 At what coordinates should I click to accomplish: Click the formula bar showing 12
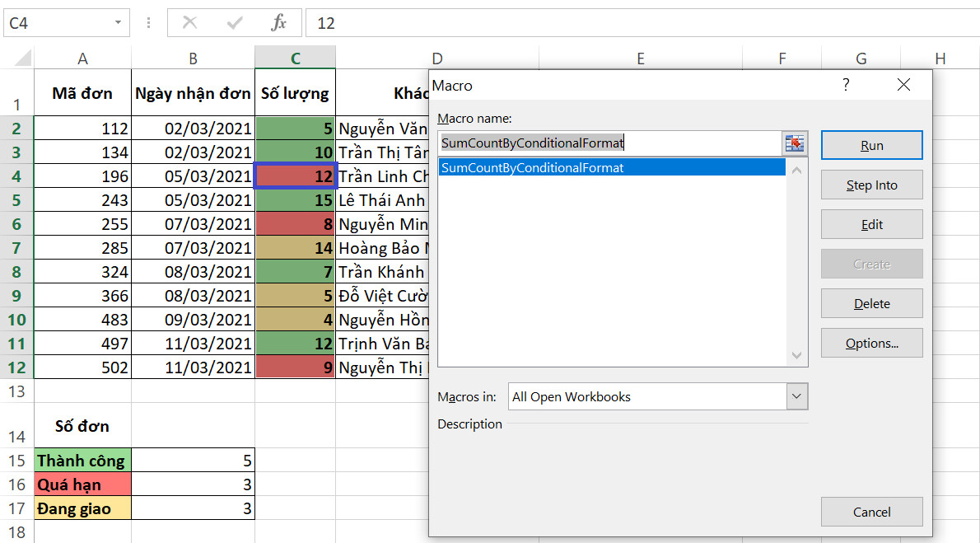click(642, 23)
